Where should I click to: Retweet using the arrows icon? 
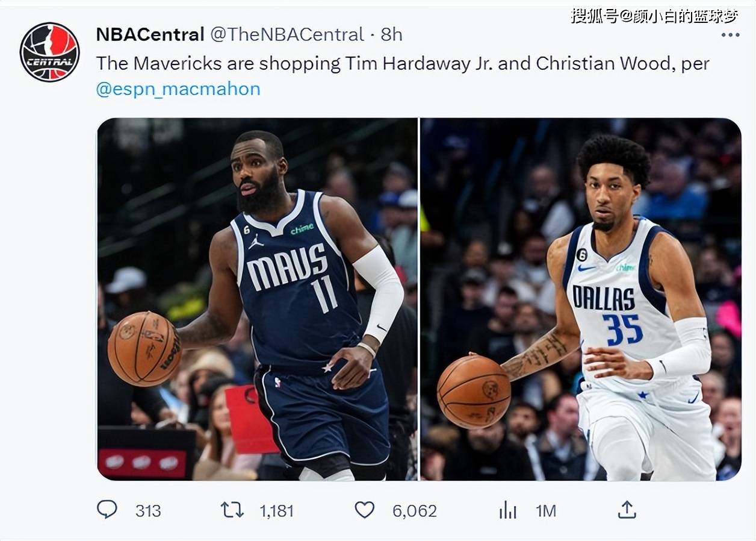[232, 510]
